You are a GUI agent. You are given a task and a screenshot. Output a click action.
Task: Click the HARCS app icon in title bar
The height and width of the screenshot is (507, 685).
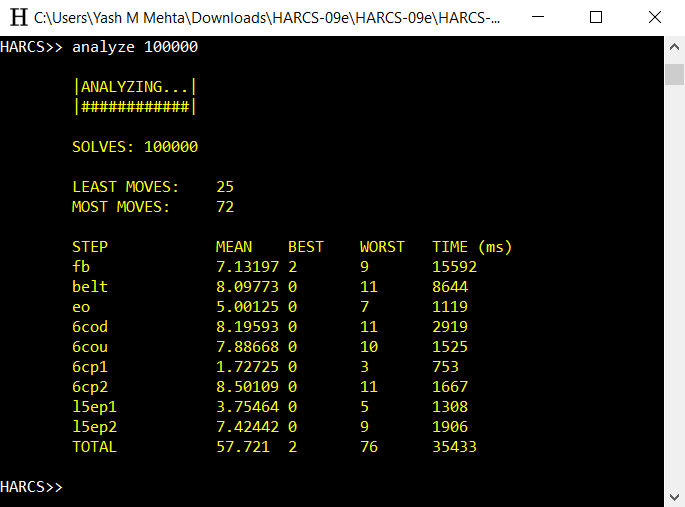point(19,17)
